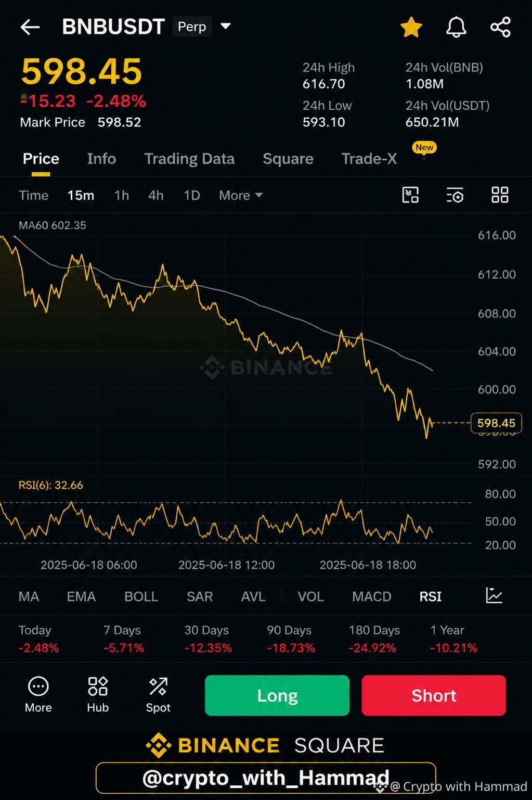The height and width of the screenshot is (800, 532).
Task: Toggle the MACD sub-indicator
Action: pos(371,596)
